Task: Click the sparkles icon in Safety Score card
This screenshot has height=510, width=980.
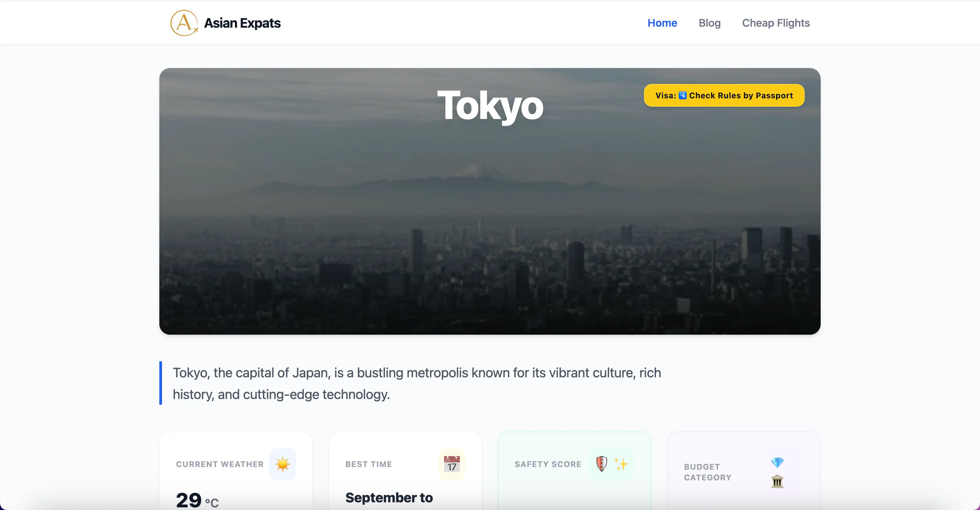Action: coord(621,464)
